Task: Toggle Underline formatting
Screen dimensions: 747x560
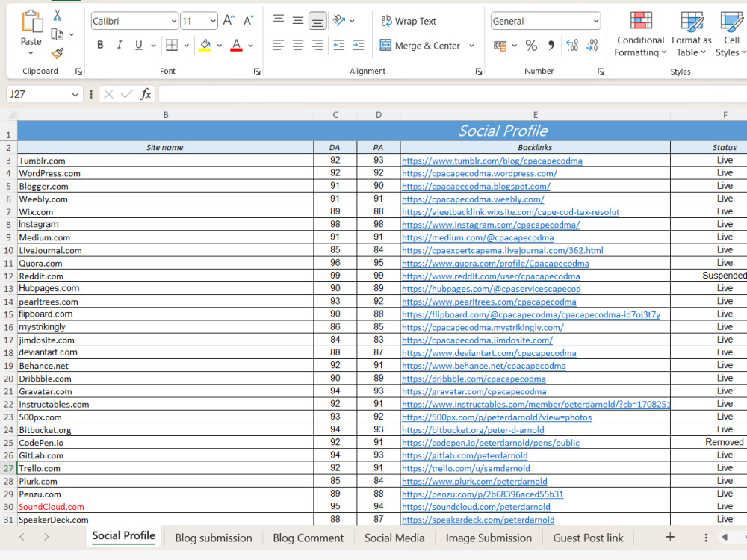Action: point(139,45)
